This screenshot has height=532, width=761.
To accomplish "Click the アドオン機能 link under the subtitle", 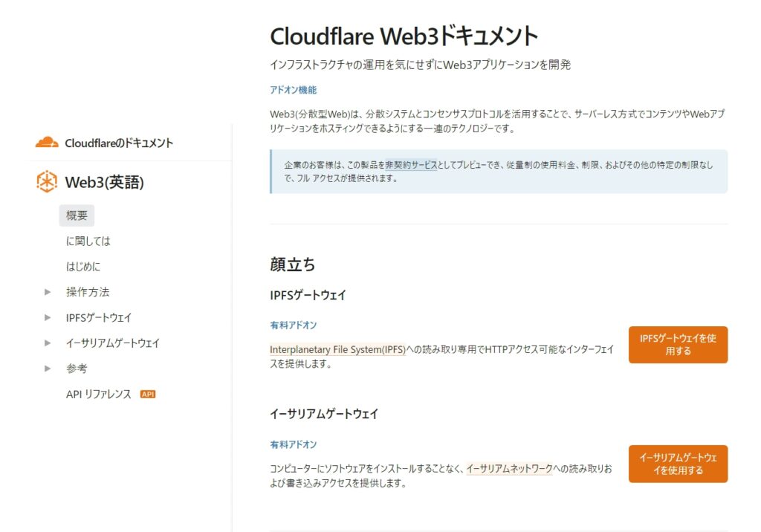I will click(x=293, y=90).
